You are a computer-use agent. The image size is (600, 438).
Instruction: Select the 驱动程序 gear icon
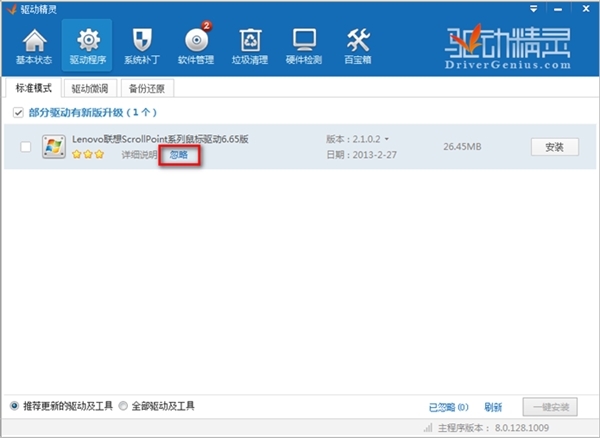[x=87, y=45]
